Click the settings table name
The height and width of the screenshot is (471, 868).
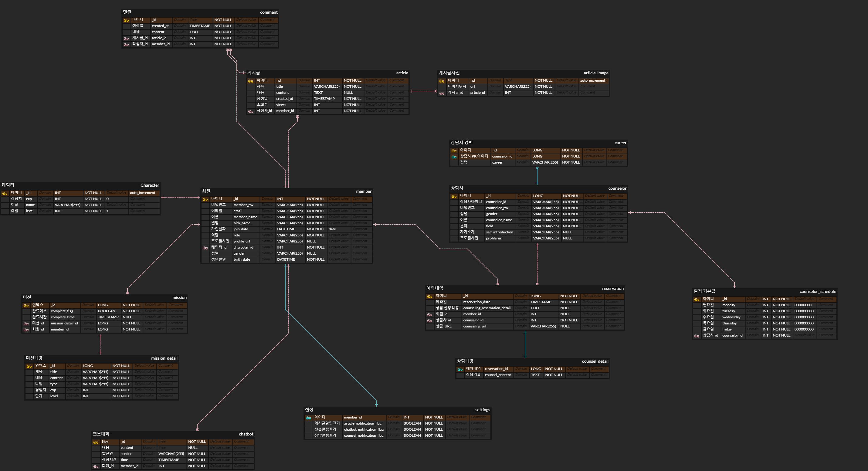click(483, 409)
